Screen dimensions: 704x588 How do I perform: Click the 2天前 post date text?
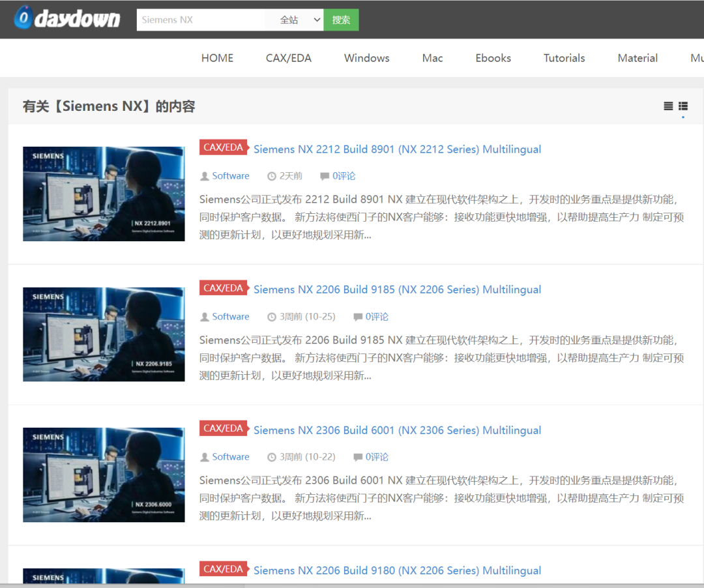point(291,176)
